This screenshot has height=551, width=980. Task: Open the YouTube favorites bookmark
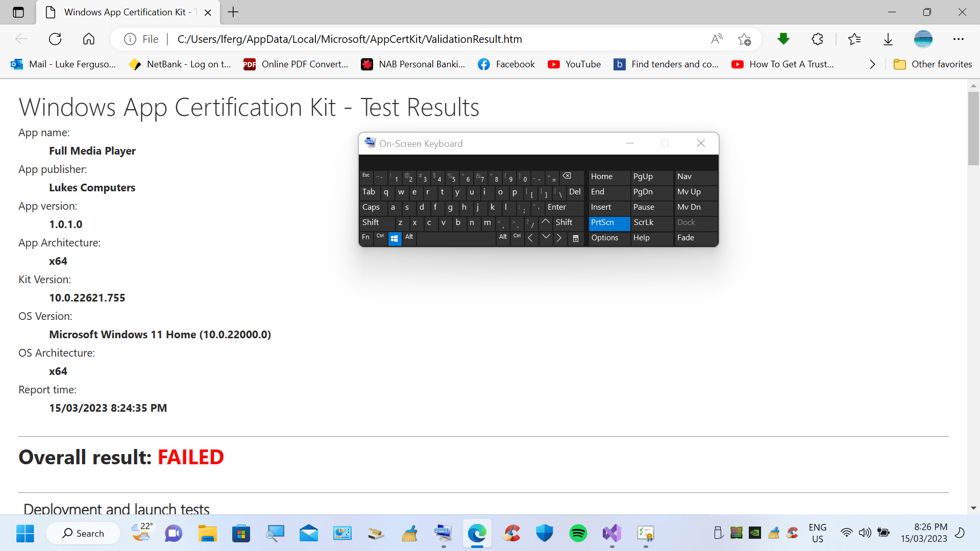574,64
